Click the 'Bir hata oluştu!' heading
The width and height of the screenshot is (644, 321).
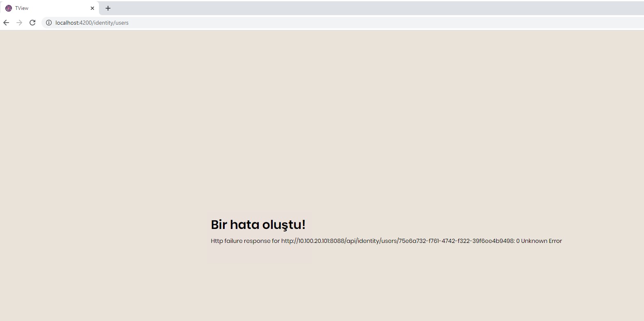pos(258,225)
